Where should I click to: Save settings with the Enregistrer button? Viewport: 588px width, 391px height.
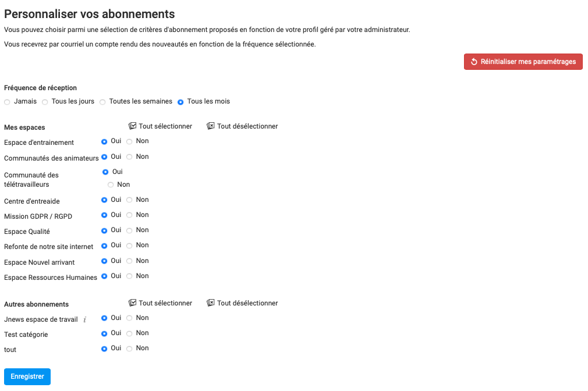(27, 376)
